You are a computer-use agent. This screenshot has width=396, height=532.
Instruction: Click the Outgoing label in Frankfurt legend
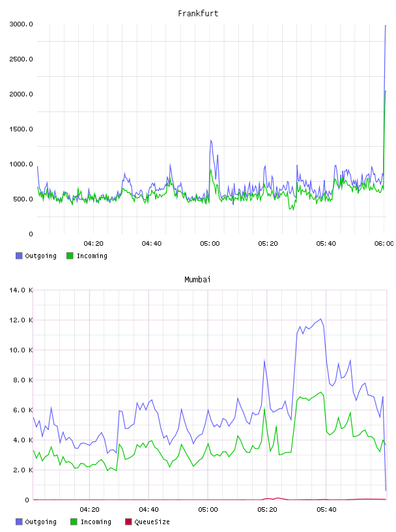40,256
